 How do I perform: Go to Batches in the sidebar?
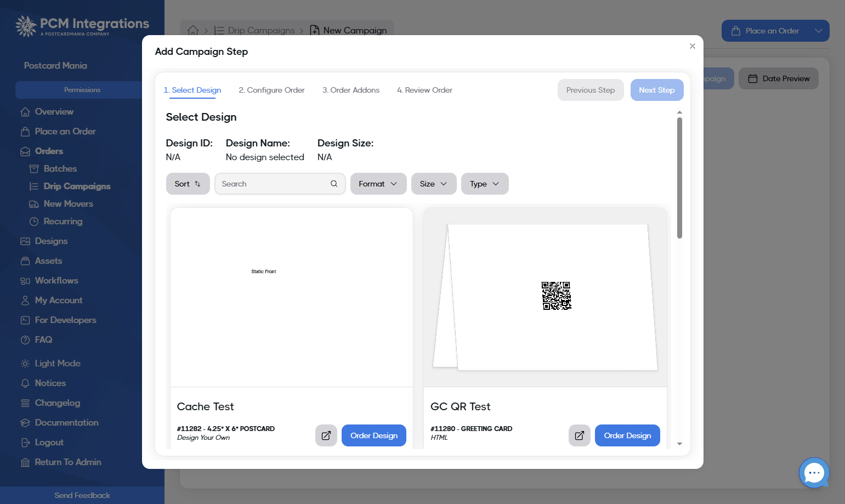60,168
